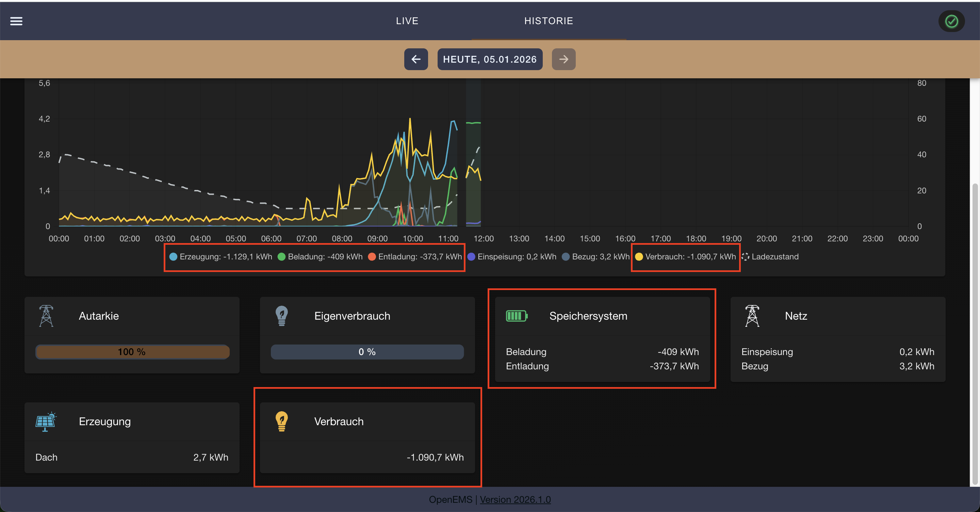The width and height of the screenshot is (980, 512).
Task: Click the Netz grid pylon icon
Action: (752, 316)
